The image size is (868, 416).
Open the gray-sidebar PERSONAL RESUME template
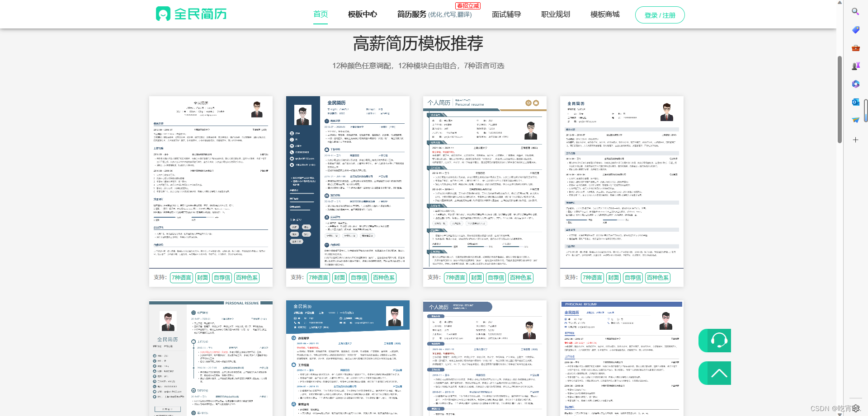[211, 358]
